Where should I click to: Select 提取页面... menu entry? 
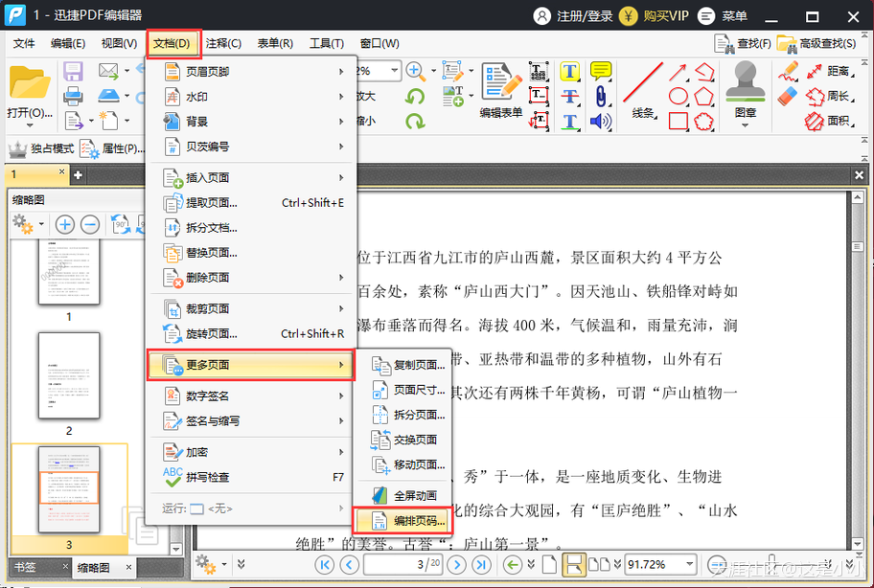tap(251, 203)
